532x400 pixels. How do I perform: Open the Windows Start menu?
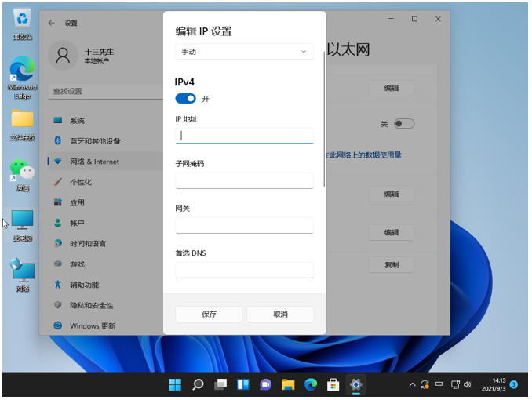pyautogui.click(x=175, y=384)
